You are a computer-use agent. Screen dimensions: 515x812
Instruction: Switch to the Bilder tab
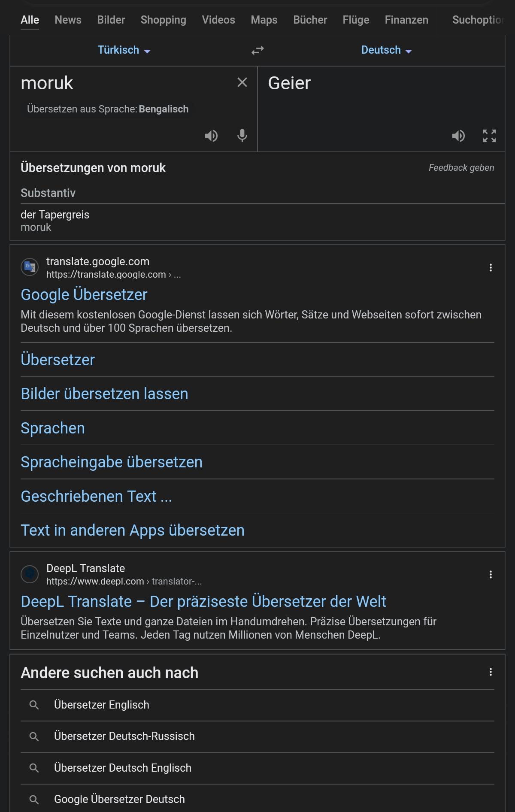111,20
